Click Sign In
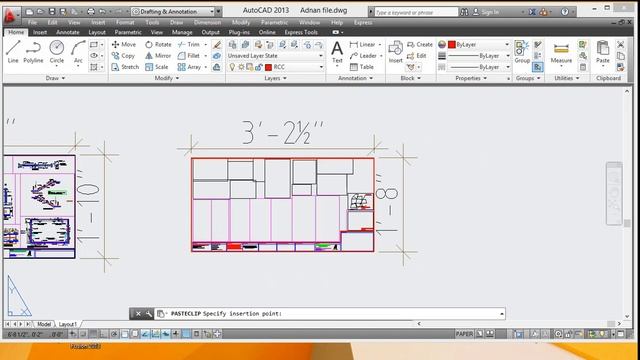 tap(486, 12)
